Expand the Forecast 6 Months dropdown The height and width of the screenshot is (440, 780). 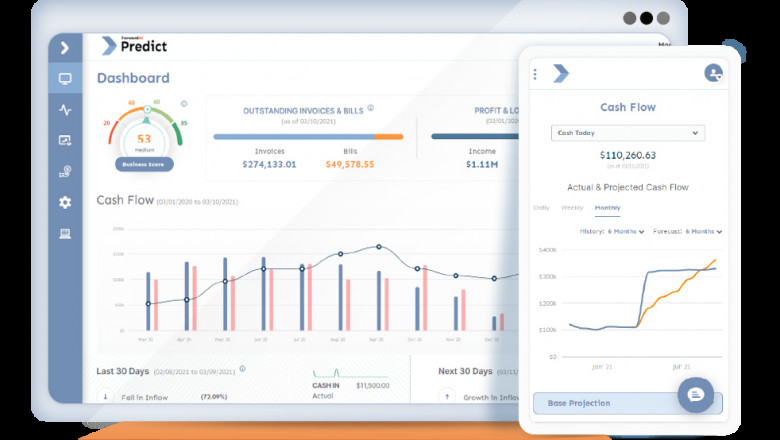[x=687, y=231]
